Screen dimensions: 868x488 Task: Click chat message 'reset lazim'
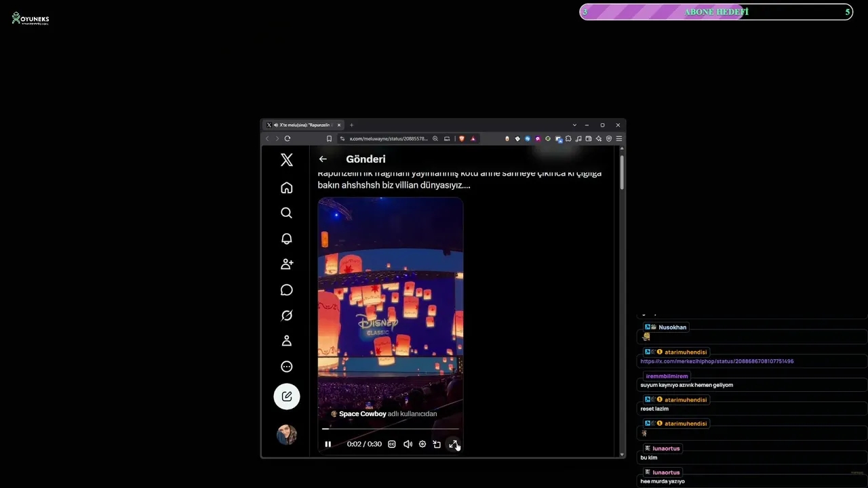pos(654,409)
